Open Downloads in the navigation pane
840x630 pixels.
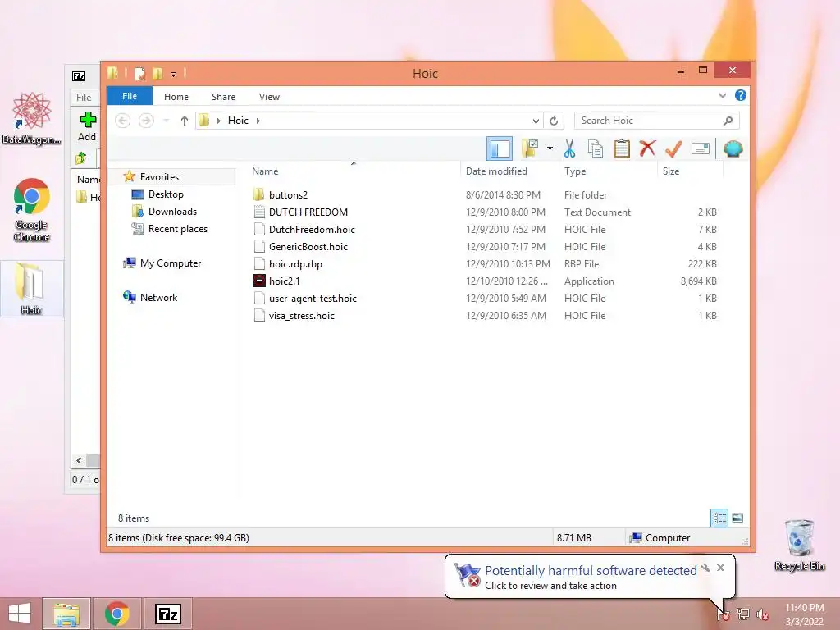pyautogui.click(x=172, y=211)
